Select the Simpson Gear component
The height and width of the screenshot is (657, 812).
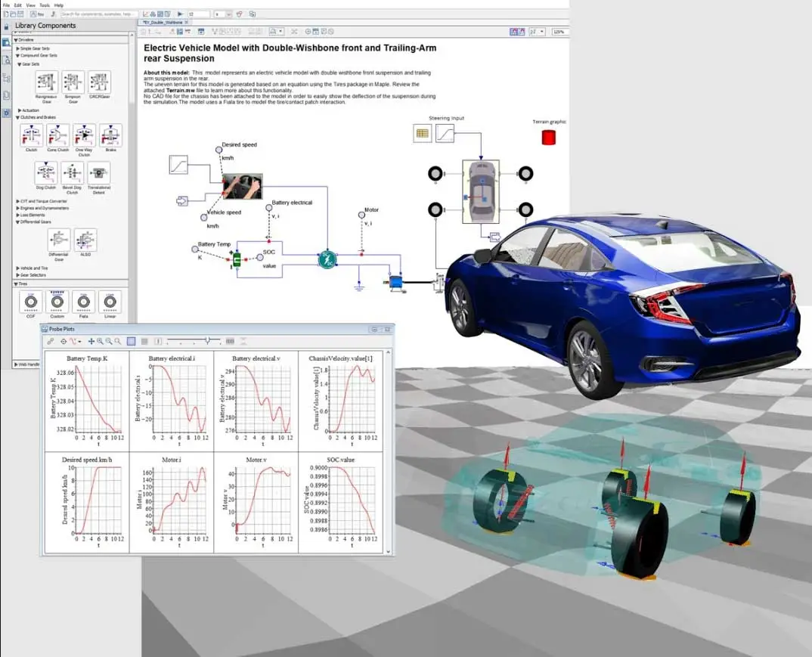click(73, 82)
